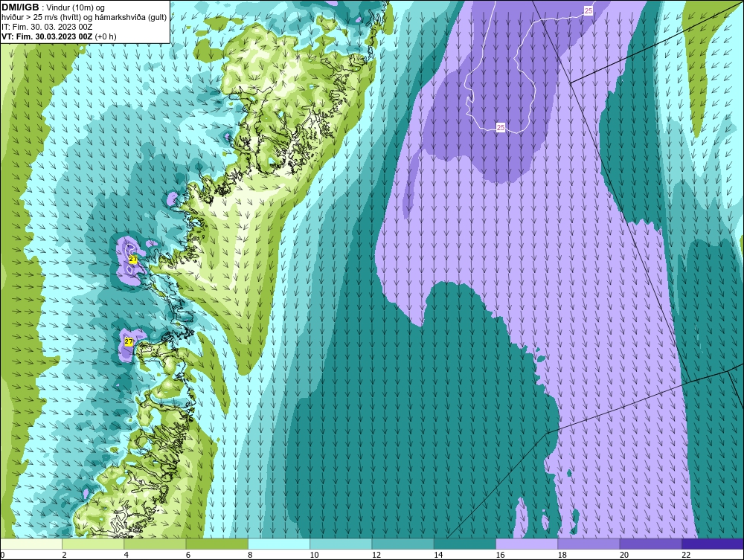Click the '(+0 h)' forecast offset text
The height and width of the screenshot is (560, 744).
pos(106,36)
